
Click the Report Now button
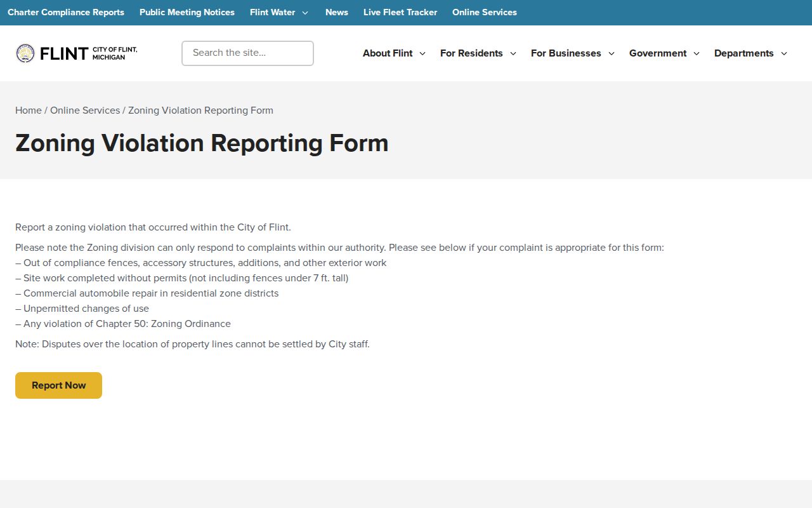[x=58, y=385]
